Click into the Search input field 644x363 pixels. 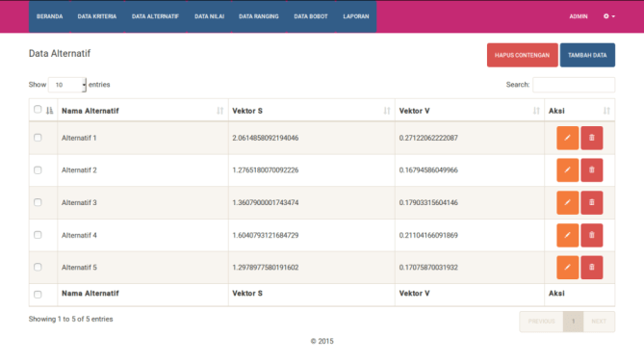pyautogui.click(x=574, y=85)
